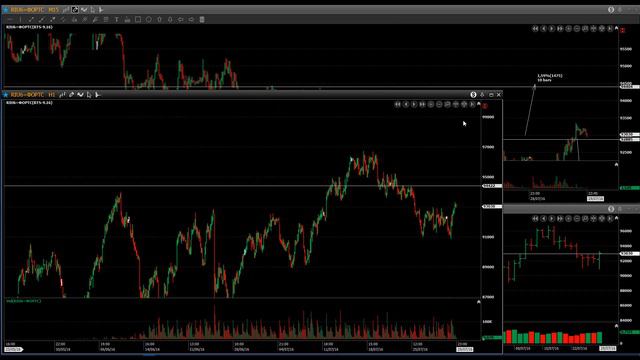Click the pin icon in the H1 window title bar
The image size is (640, 360).
click(x=482, y=95)
